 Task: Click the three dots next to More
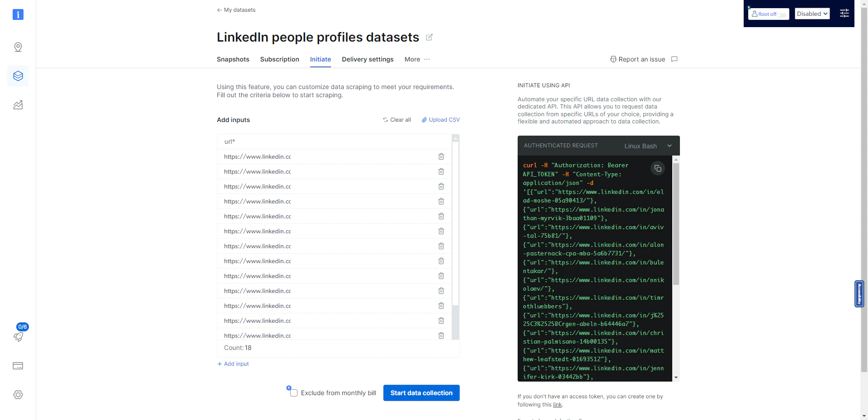[x=427, y=59]
